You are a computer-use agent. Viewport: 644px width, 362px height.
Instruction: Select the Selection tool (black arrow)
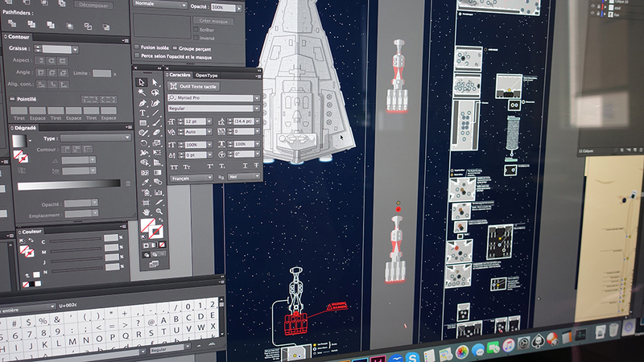tap(142, 83)
